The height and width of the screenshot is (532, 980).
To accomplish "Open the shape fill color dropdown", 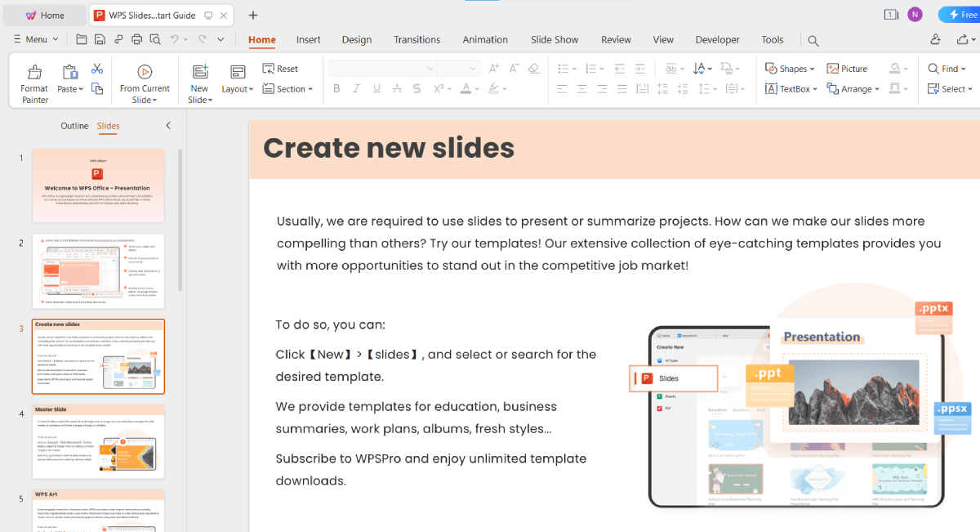I will tap(906, 69).
